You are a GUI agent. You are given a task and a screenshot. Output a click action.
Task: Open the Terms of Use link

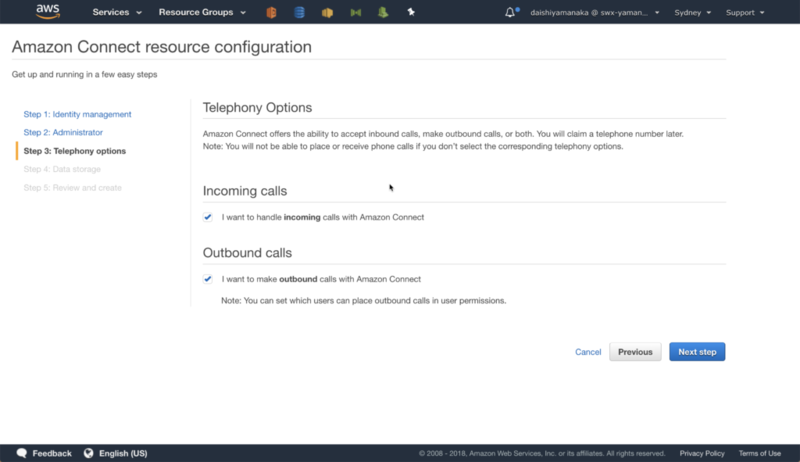(x=760, y=453)
